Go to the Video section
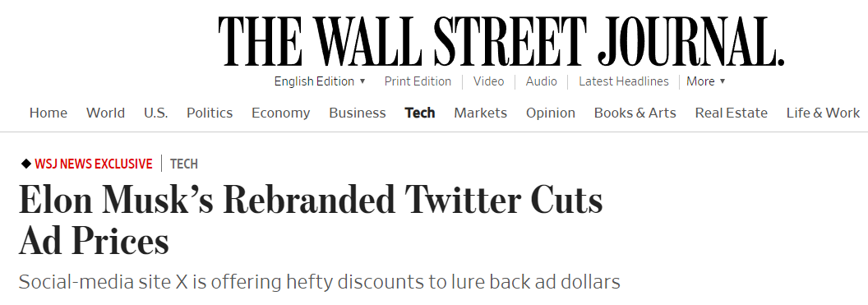 pyautogui.click(x=489, y=81)
